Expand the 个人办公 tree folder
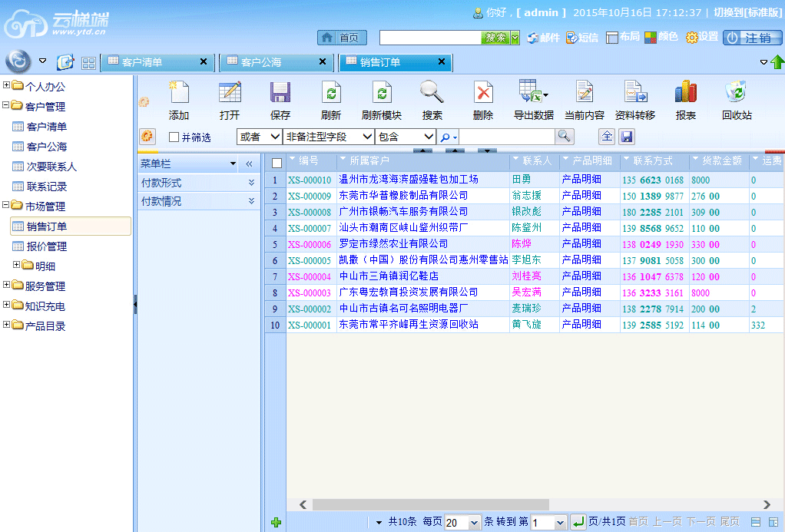The image size is (785, 532). [x=6, y=85]
